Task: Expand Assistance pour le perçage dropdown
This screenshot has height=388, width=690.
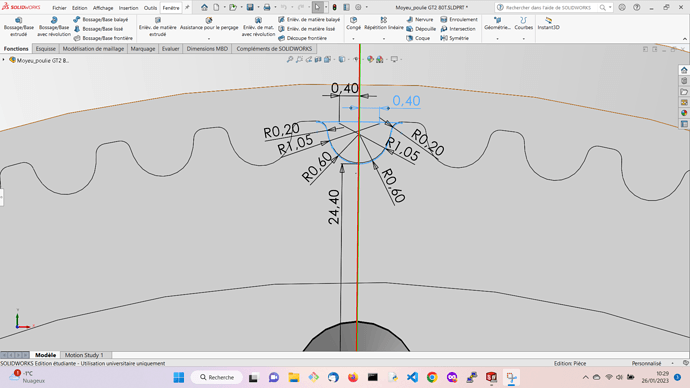Action: 209,39
